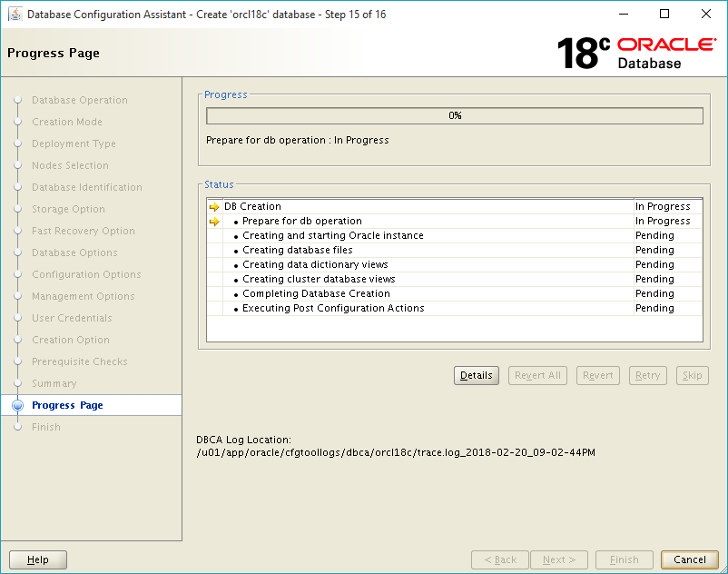
Task: Click the 0% progress bar
Action: [x=455, y=115]
